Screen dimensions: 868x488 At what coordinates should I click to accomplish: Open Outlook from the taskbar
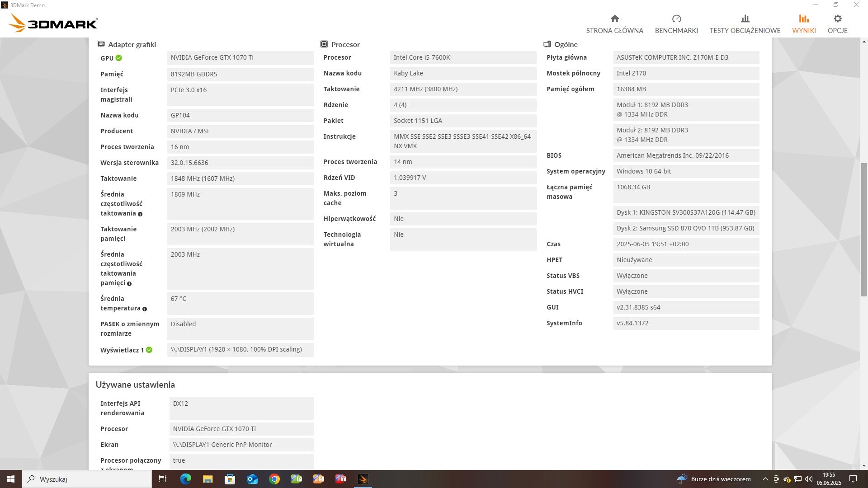pyautogui.click(x=252, y=479)
